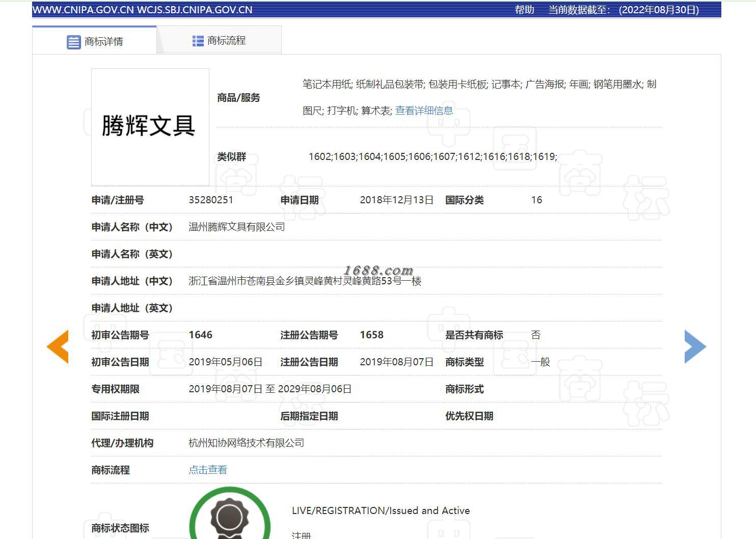Screen dimensions: 756x539
Task: Click the 国际分类 label
Action: pyautogui.click(x=465, y=200)
